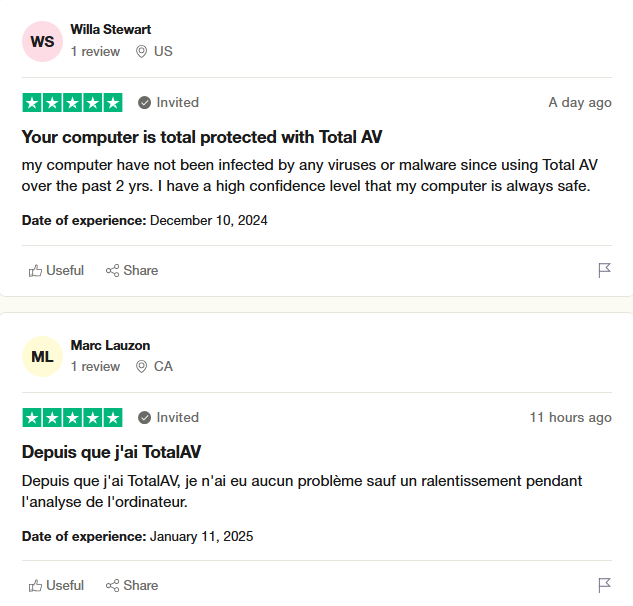The width and height of the screenshot is (633, 606).
Task: Click the 'A day ago' timestamp
Action: 580,103
